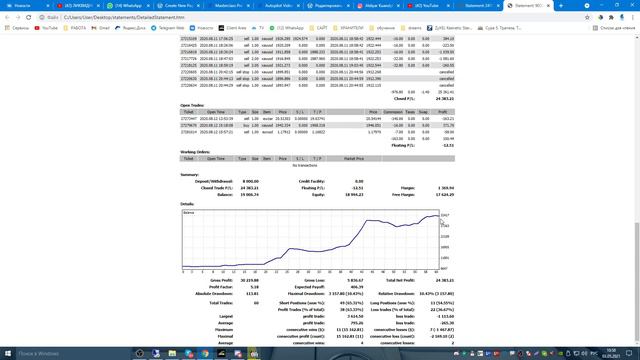640x360 pixels.
Task: Open Chrome from the taskbar
Action: click(205, 353)
